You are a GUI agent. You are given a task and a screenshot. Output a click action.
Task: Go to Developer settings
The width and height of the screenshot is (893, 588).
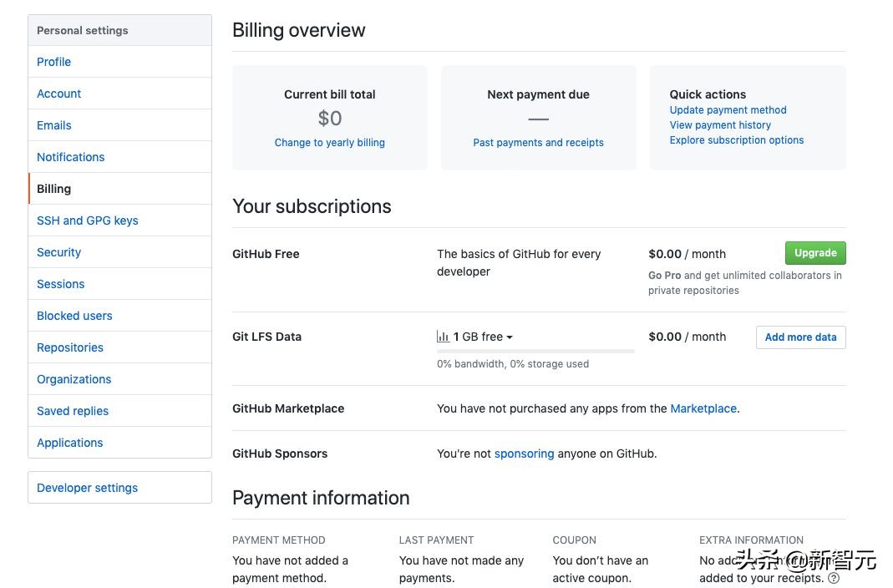pyautogui.click(x=87, y=487)
